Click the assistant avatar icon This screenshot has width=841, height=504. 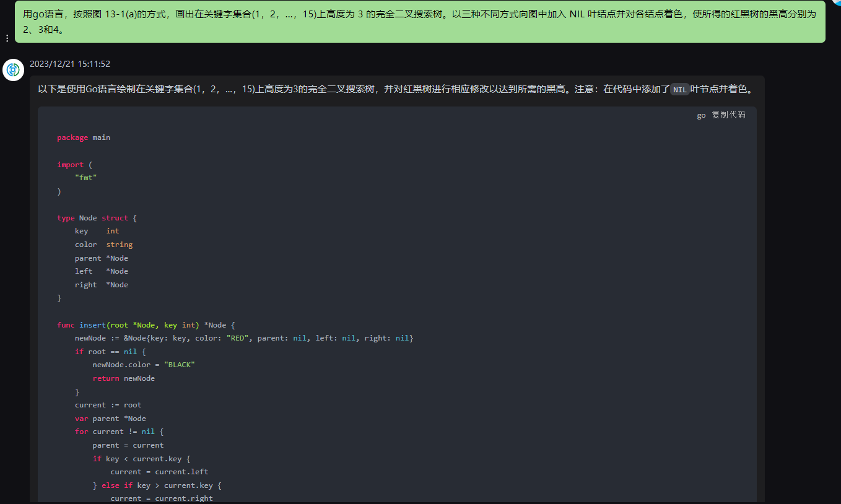[13, 70]
